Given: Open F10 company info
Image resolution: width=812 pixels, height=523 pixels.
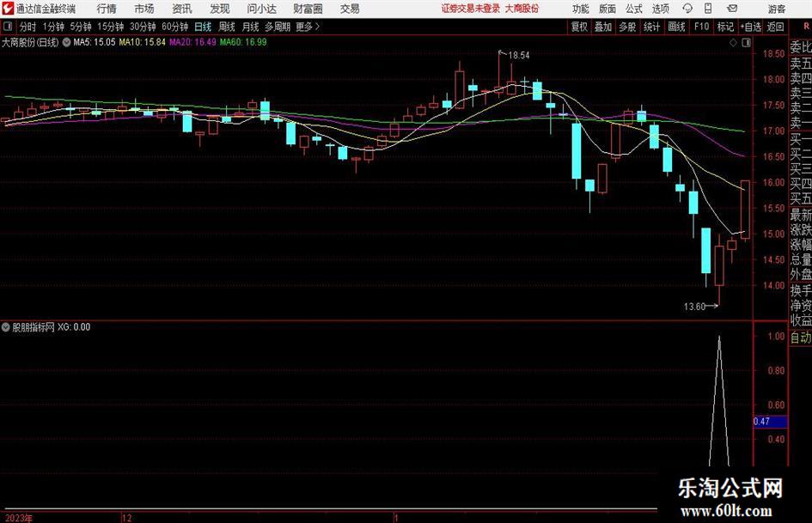Looking at the screenshot, I should click(702, 27).
